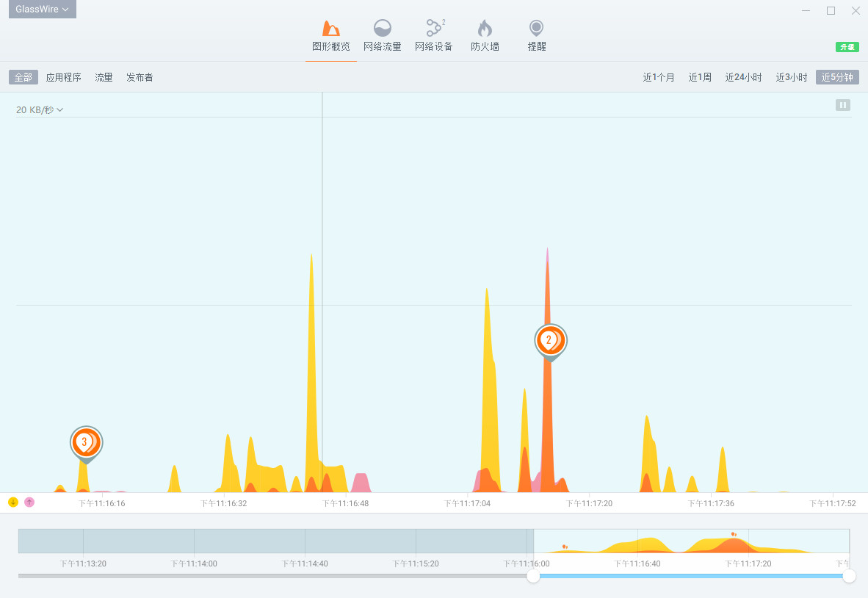Click the left handle of the timeline slider

533,576
